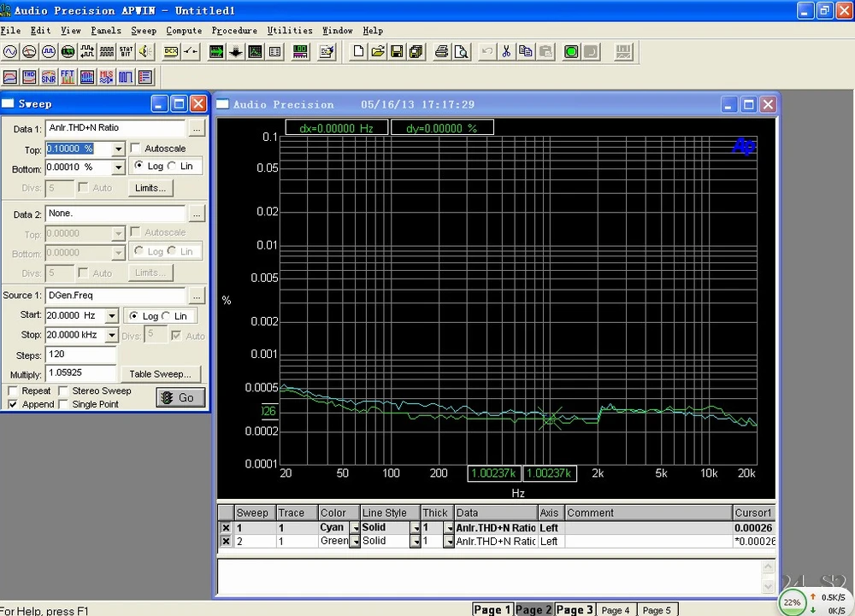The image size is (855, 616).
Task: Toggle the Stereo Sweep checkbox
Action: (x=63, y=390)
